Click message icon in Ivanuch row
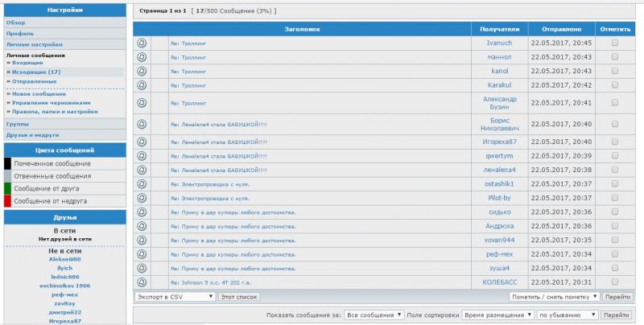The image size is (644, 325). point(142,43)
